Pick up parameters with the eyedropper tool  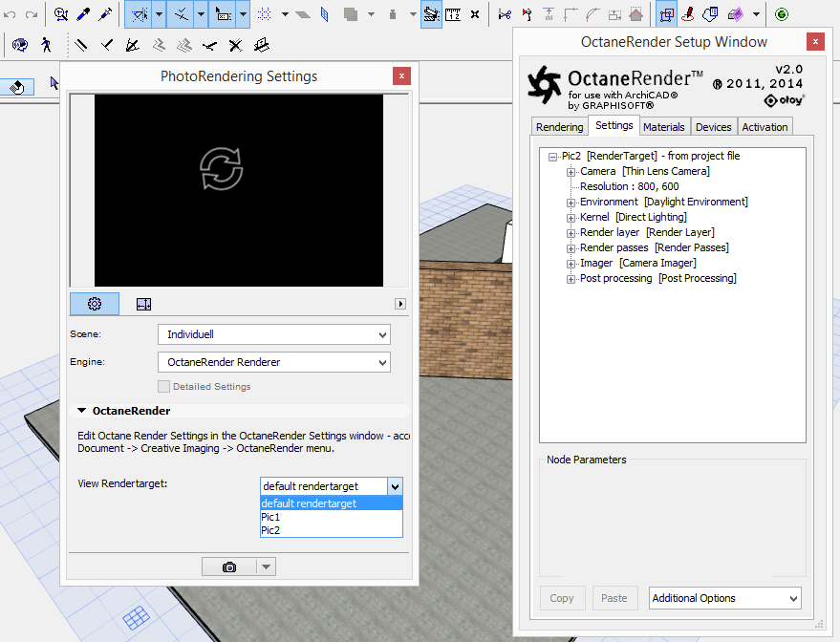(83, 14)
